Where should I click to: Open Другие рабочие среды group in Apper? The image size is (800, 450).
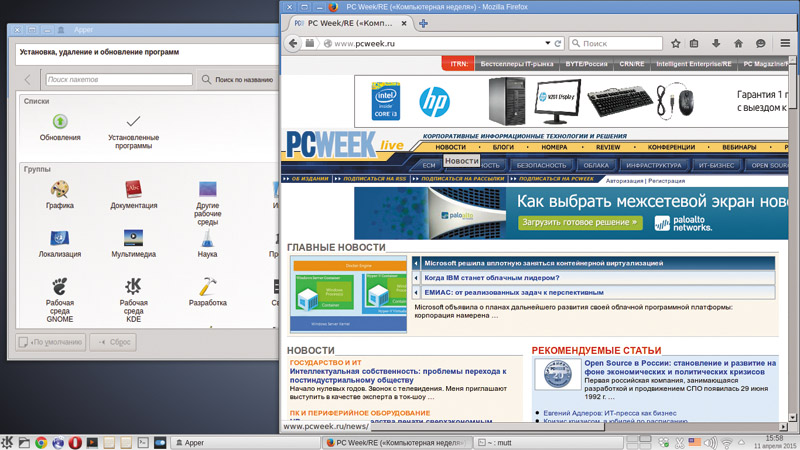[208, 203]
